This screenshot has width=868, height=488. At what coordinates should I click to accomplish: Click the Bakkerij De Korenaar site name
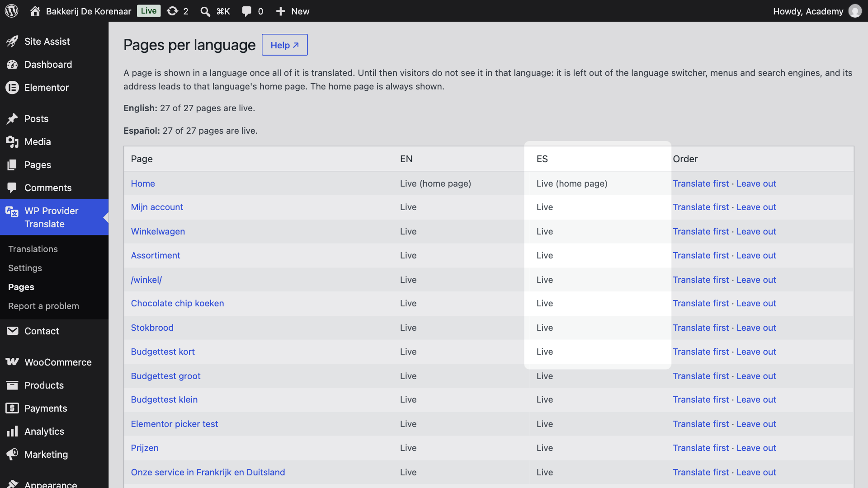pyautogui.click(x=89, y=11)
